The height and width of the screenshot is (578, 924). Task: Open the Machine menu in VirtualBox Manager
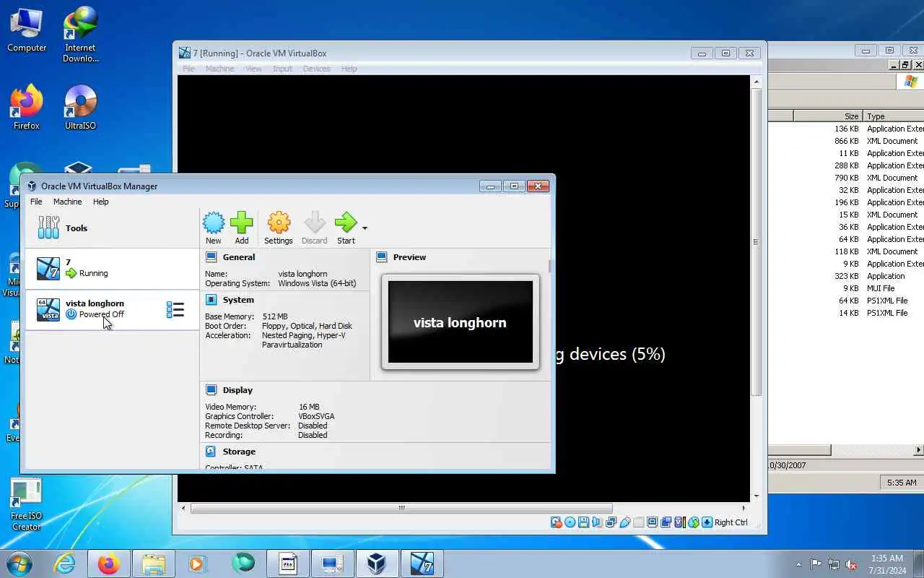(67, 202)
